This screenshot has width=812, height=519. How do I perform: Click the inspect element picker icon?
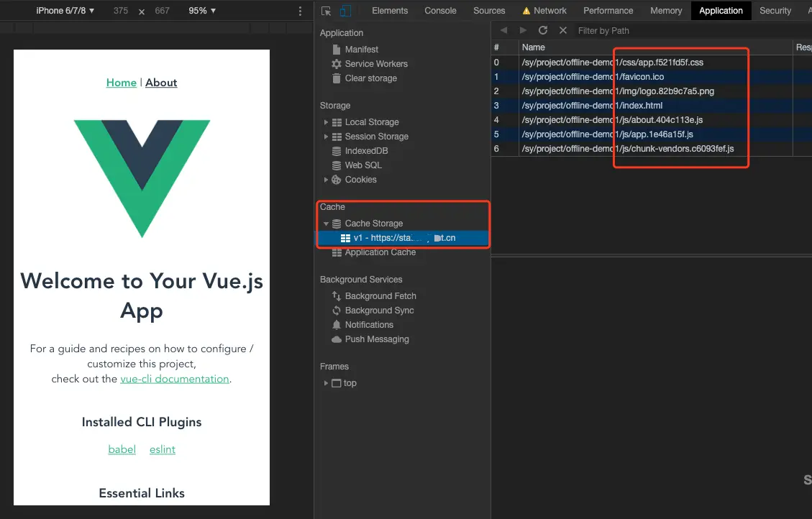point(327,11)
